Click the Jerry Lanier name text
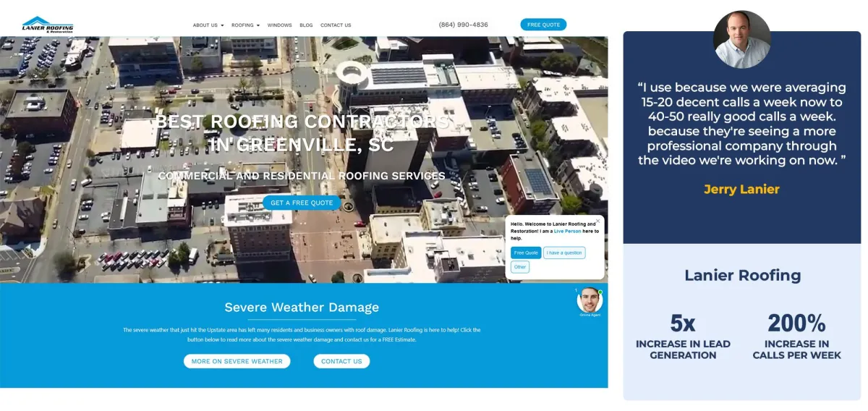This screenshot has width=868, height=411. pyautogui.click(x=741, y=190)
